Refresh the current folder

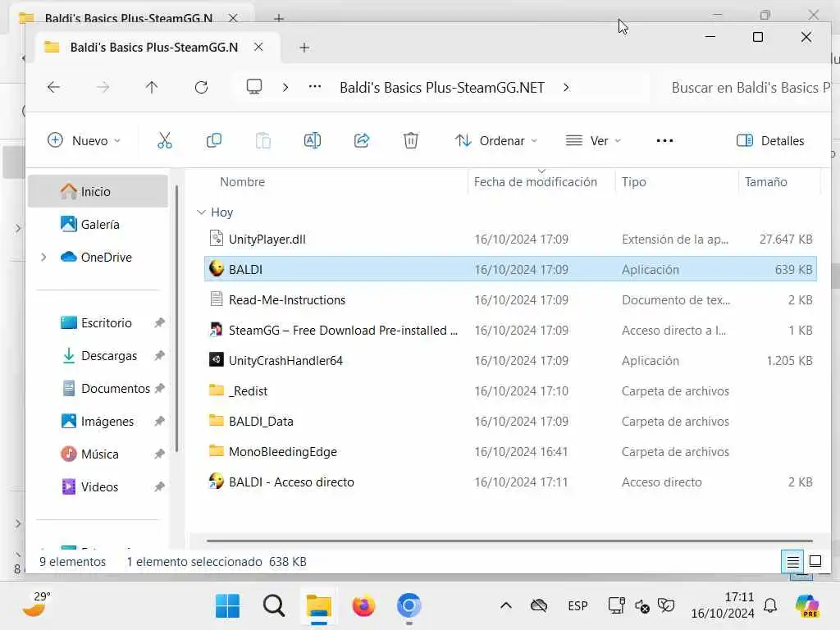(x=202, y=87)
